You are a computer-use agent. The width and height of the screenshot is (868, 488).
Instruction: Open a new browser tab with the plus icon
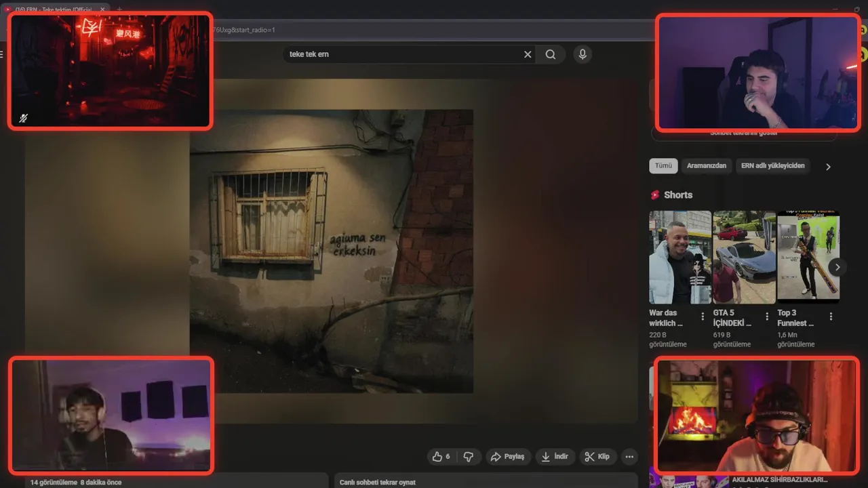[119, 9]
